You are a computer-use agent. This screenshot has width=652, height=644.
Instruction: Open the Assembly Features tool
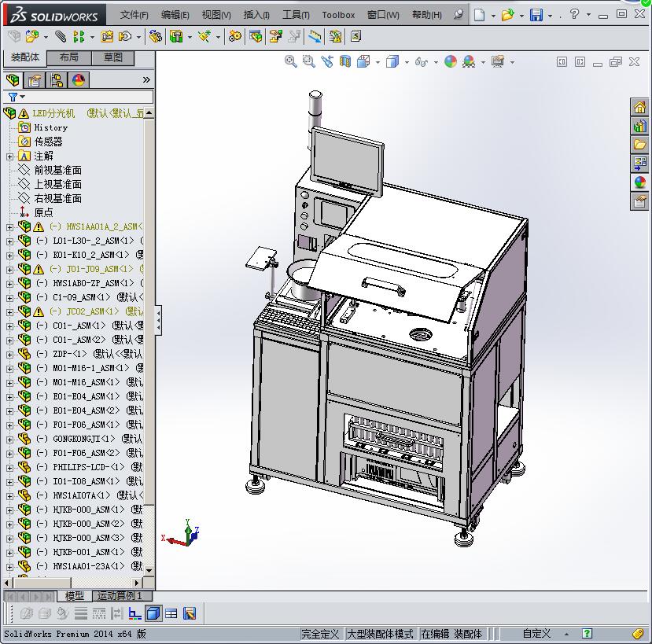point(176,37)
